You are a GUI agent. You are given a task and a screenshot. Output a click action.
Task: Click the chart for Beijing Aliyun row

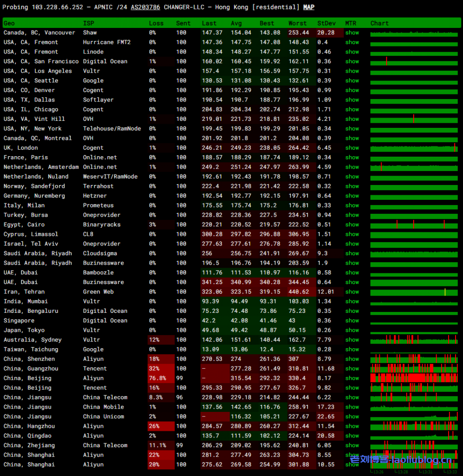pos(414,378)
